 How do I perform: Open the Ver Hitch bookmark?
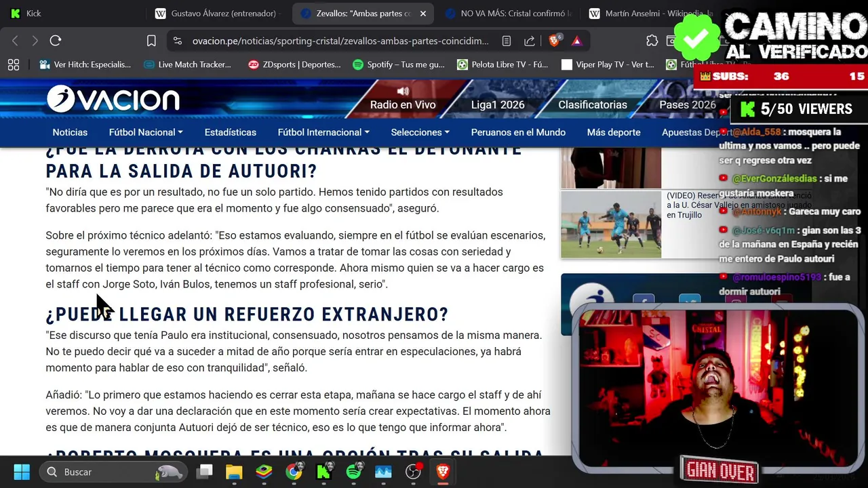[85, 64]
